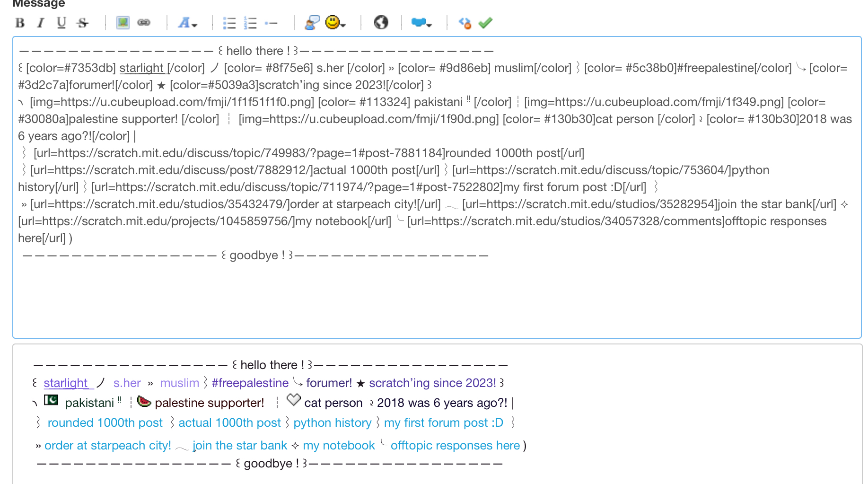This screenshot has height=484, width=868.
Task: Follow the 'join the star bank' link
Action: [240, 445]
